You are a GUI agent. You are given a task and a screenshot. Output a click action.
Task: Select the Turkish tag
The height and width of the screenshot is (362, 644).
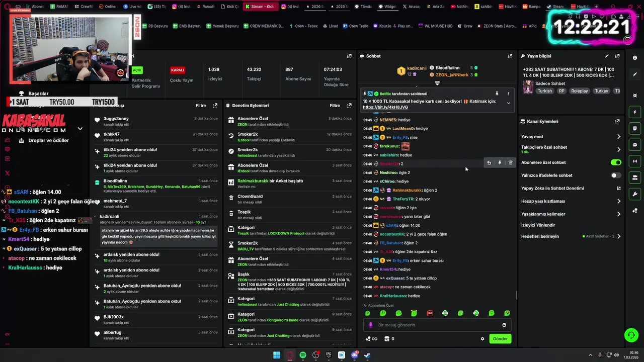coord(545,91)
